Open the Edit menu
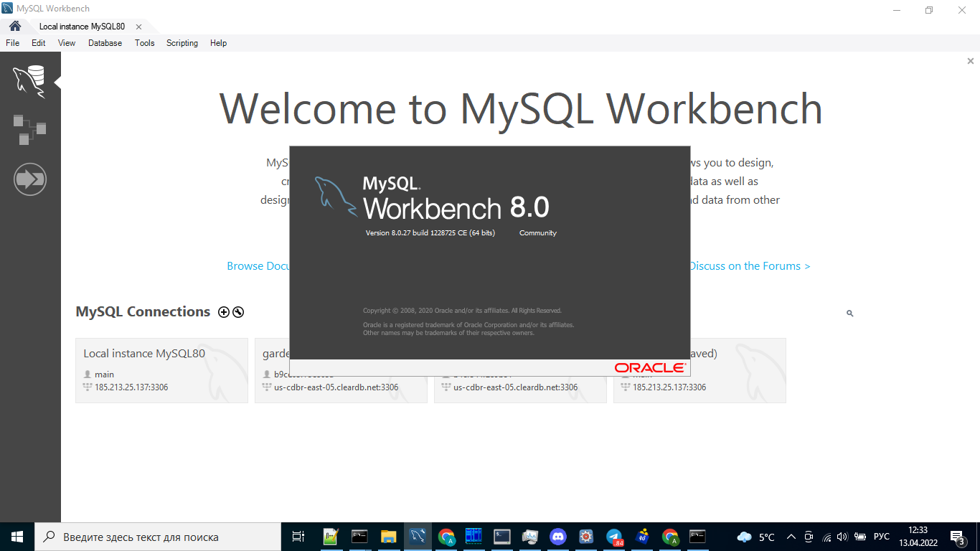This screenshot has height=551, width=980. [x=39, y=43]
